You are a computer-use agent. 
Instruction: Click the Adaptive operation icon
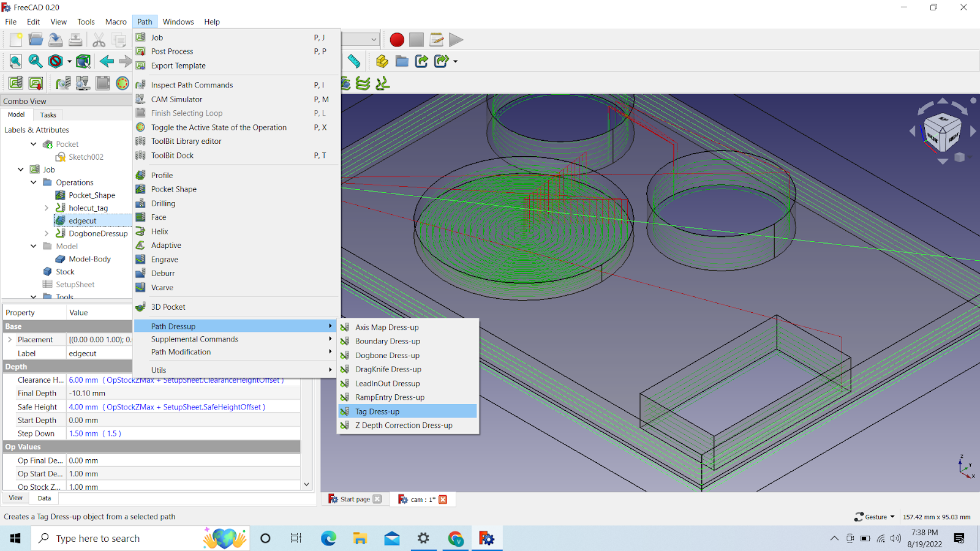coord(140,246)
